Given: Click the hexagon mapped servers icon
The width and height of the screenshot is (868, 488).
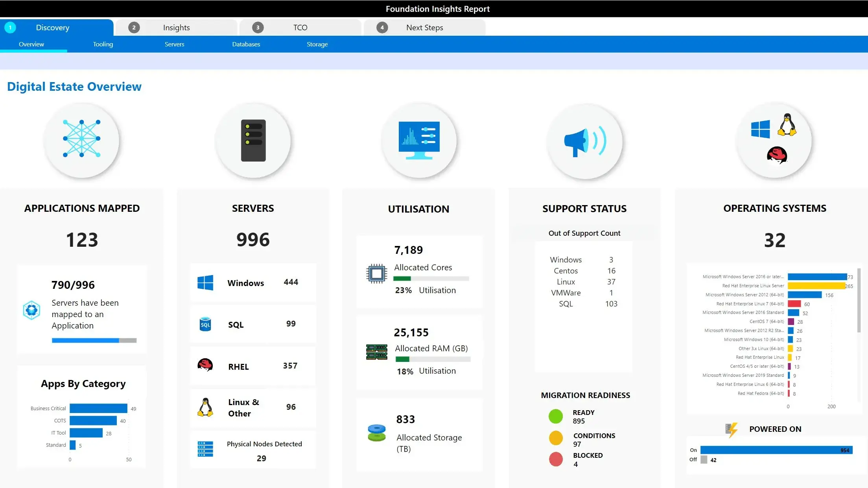Looking at the screenshot, I should 31,310.
